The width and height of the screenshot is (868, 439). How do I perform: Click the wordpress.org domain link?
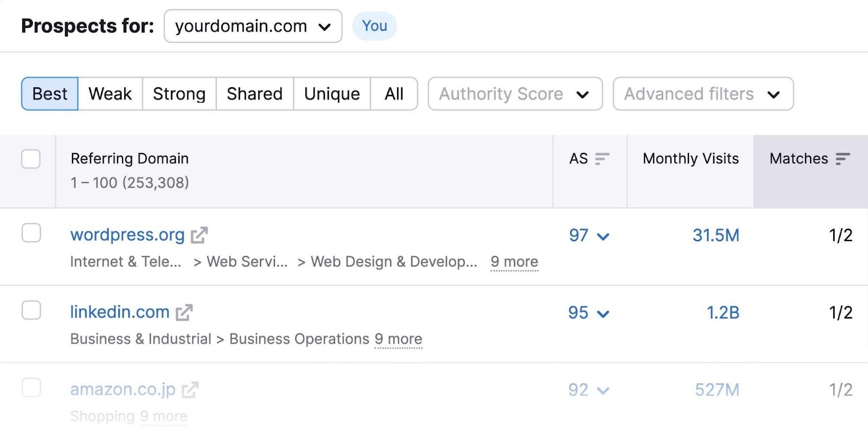pyautogui.click(x=127, y=235)
